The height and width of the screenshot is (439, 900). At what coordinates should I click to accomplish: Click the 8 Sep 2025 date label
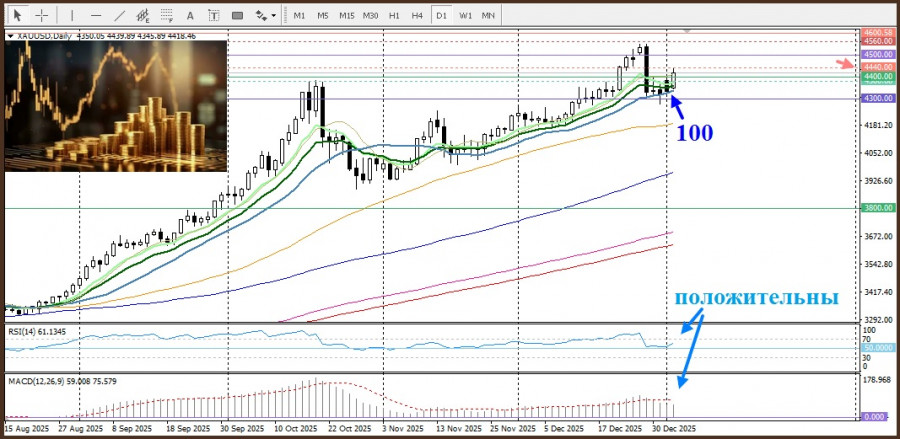click(132, 429)
